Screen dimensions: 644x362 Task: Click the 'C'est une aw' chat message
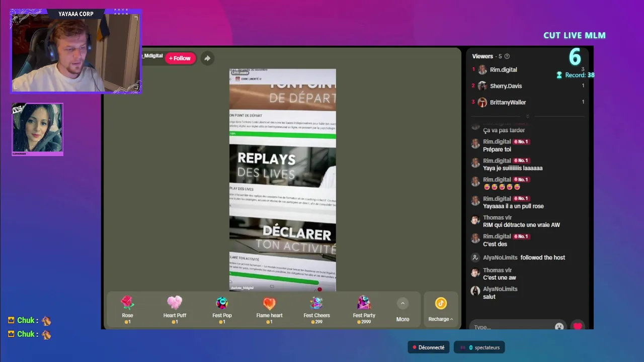[x=500, y=278]
